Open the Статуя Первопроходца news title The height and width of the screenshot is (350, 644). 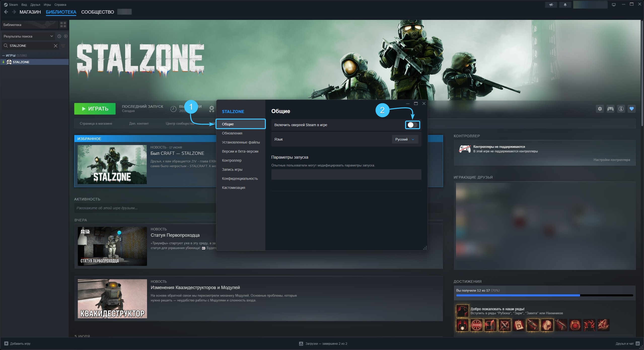[x=175, y=235]
